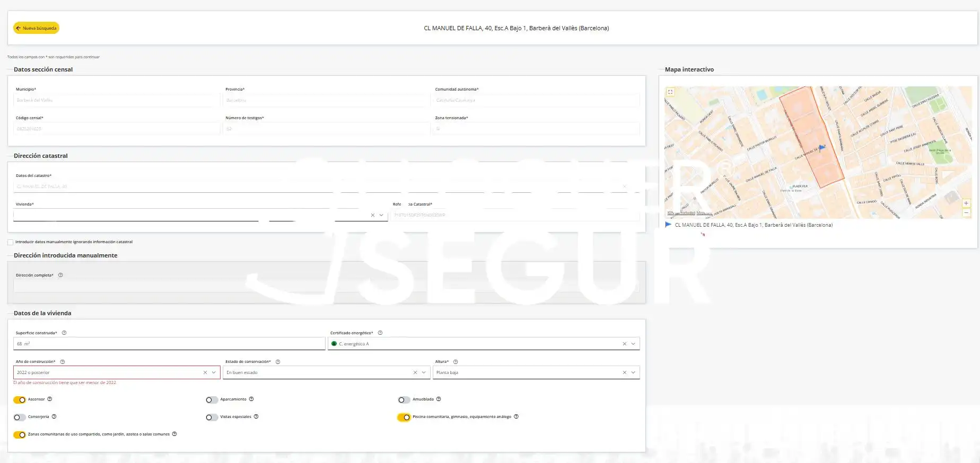Click the map fullscreen icon
The height and width of the screenshot is (463, 980).
click(670, 92)
